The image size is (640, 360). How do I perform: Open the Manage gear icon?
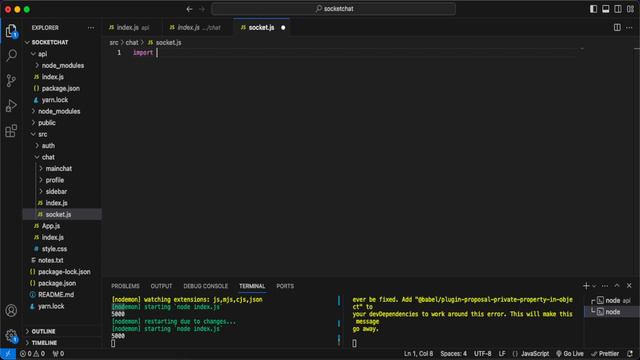pos(11,336)
